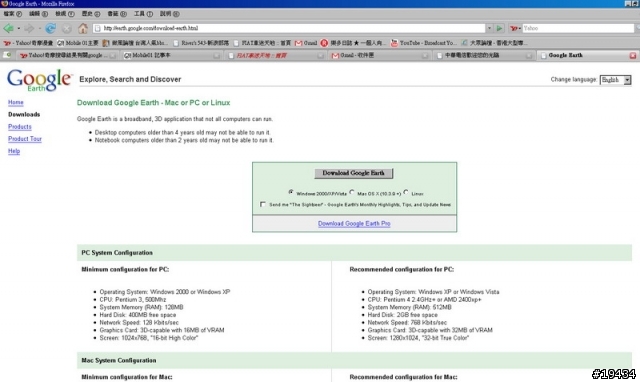Open the Home page icon
Screen dimensions: 640x382
pos(83,28)
